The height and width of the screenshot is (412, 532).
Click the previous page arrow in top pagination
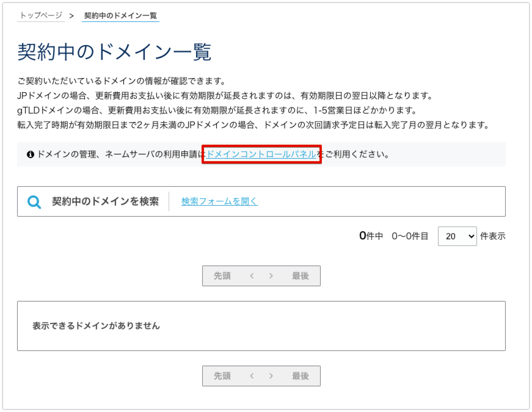click(x=252, y=276)
